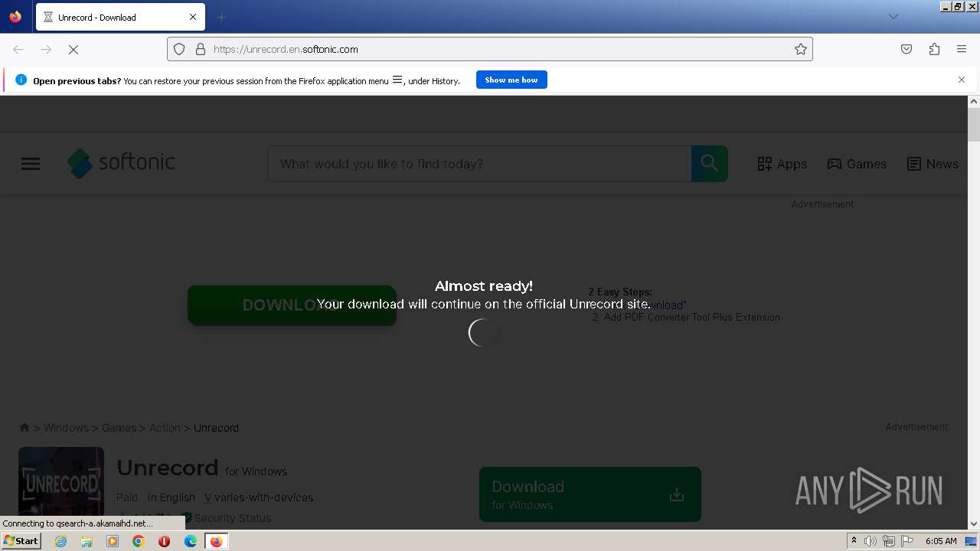Open the Windows Start menu
Image resolution: width=980 pixels, height=551 pixels.
click(21, 541)
